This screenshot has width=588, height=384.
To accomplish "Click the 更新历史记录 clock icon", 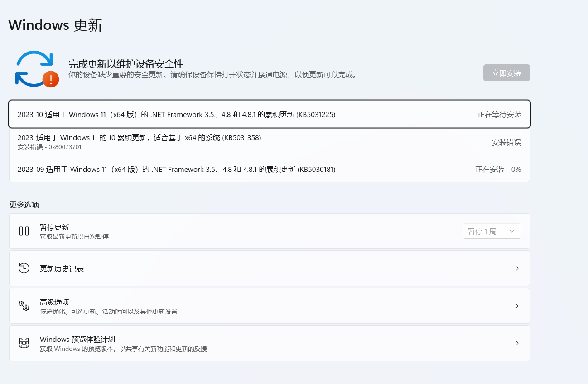I will 24,268.
